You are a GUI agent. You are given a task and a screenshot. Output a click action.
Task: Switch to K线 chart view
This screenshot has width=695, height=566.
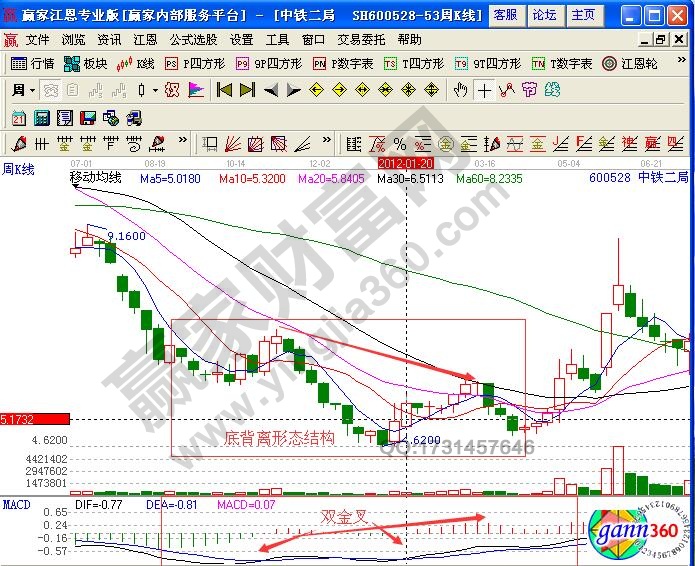tap(136, 63)
